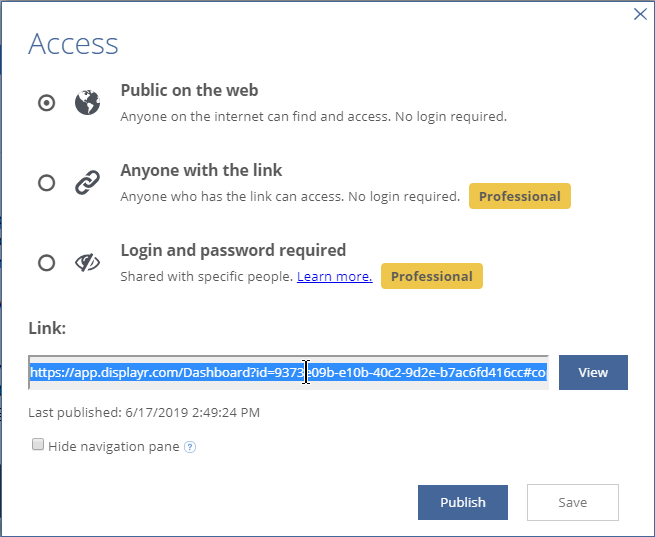Close the Access dialog with X
655x537 pixels.
point(640,14)
